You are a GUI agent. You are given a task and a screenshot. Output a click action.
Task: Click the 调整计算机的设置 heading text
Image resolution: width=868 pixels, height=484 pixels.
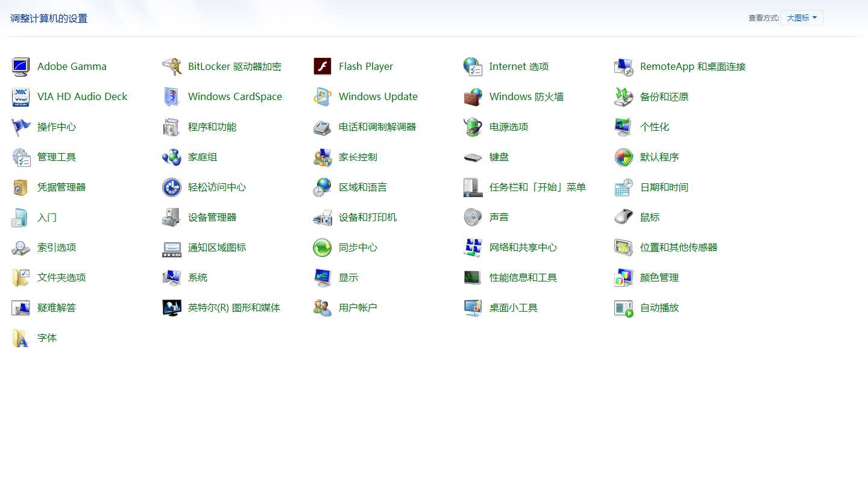(49, 19)
